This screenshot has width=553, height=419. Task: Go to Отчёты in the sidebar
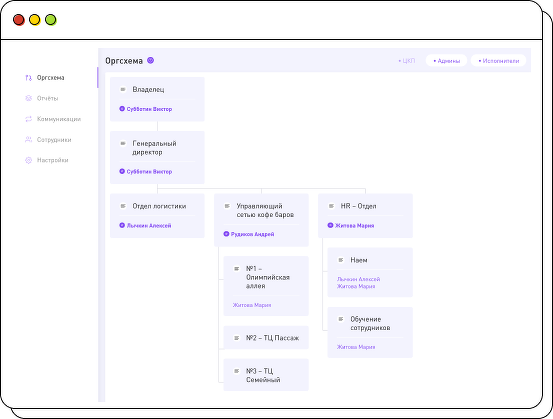(47, 98)
